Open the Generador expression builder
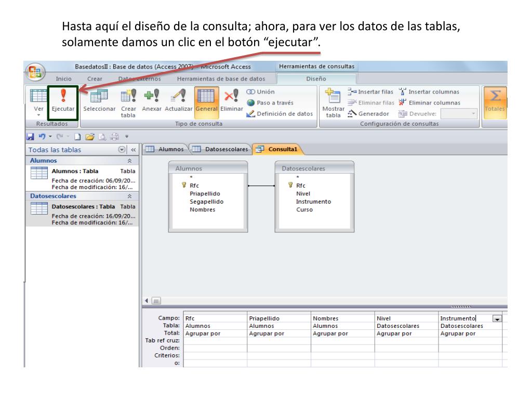This screenshot has height=399, width=532. point(368,114)
